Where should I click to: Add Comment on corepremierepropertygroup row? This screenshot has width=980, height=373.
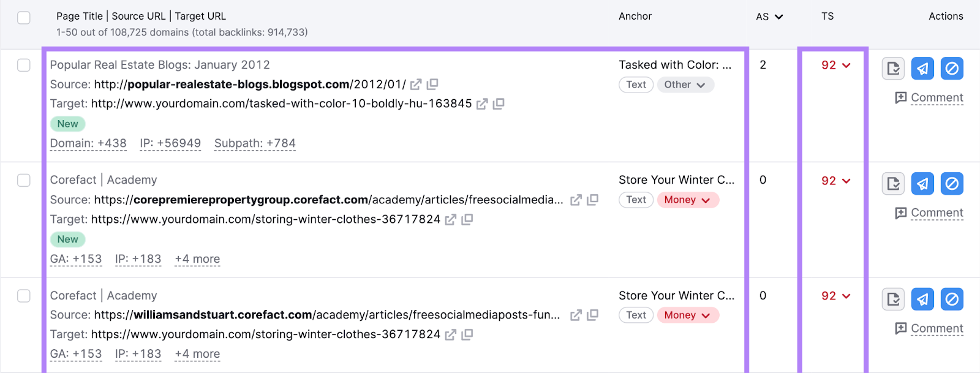(x=929, y=213)
